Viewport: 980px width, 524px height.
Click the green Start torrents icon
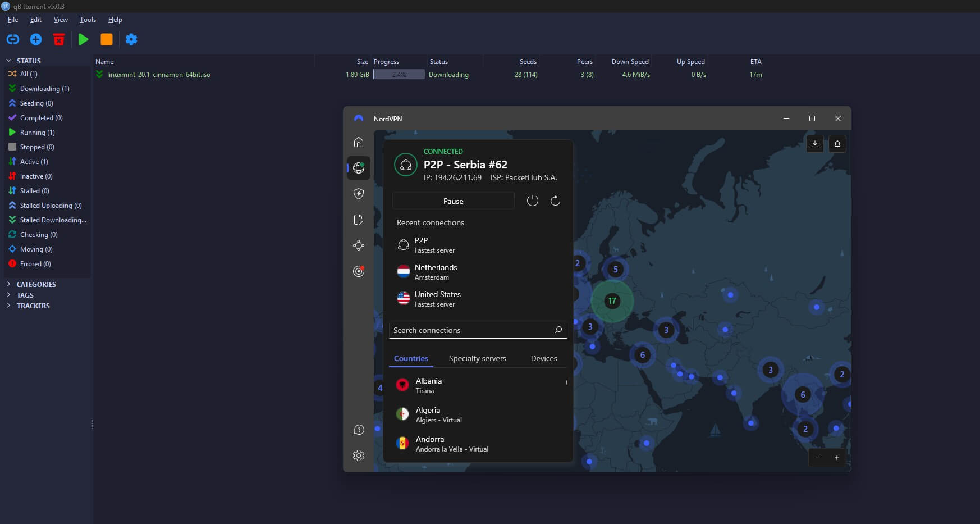84,39
